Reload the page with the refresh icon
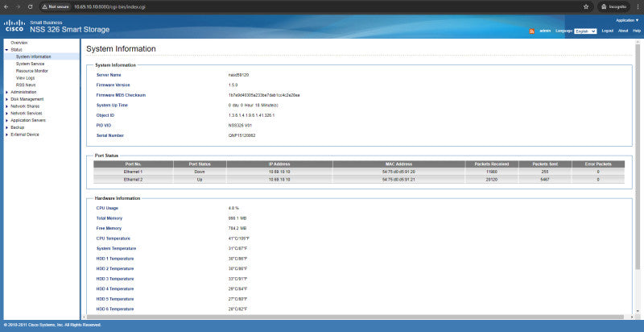The width and height of the screenshot is (644, 332). pos(31,7)
